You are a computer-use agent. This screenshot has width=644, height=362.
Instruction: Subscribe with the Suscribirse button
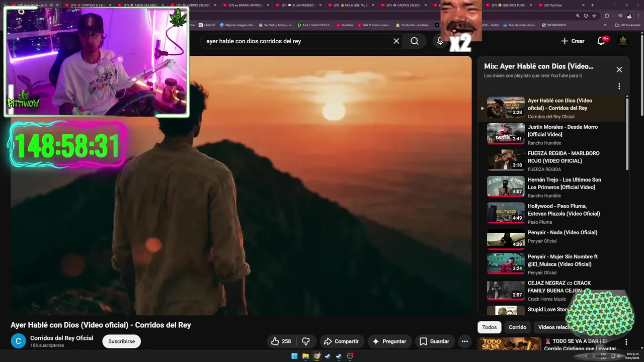[122, 341]
